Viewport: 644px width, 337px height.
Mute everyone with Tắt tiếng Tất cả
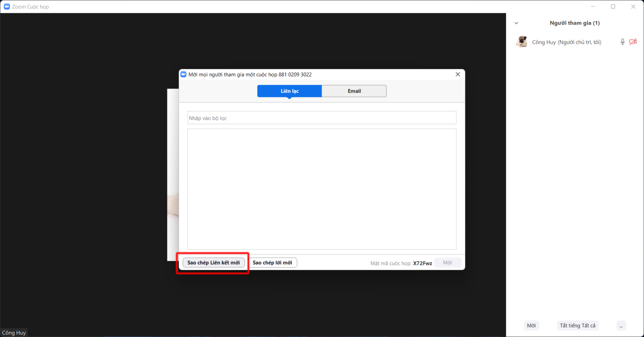(x=578, y=325)
